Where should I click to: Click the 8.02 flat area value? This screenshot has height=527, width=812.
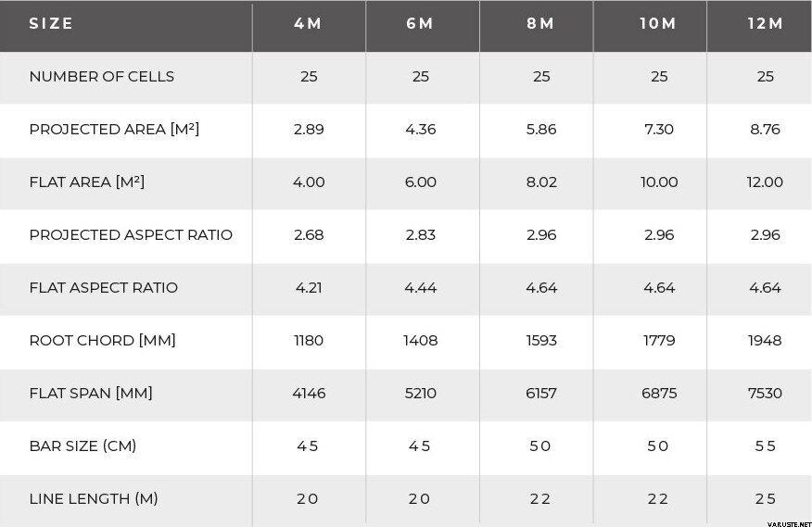point(541,182)
